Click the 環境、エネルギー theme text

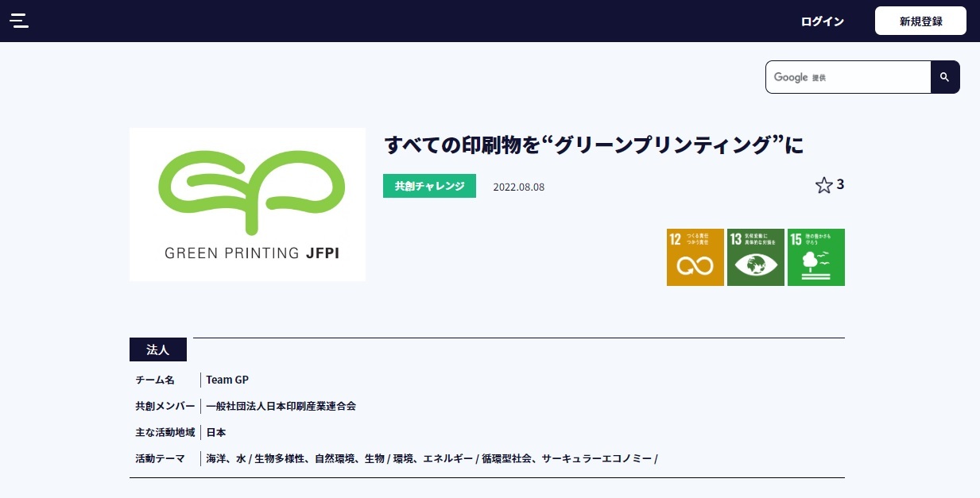point(432,458)
